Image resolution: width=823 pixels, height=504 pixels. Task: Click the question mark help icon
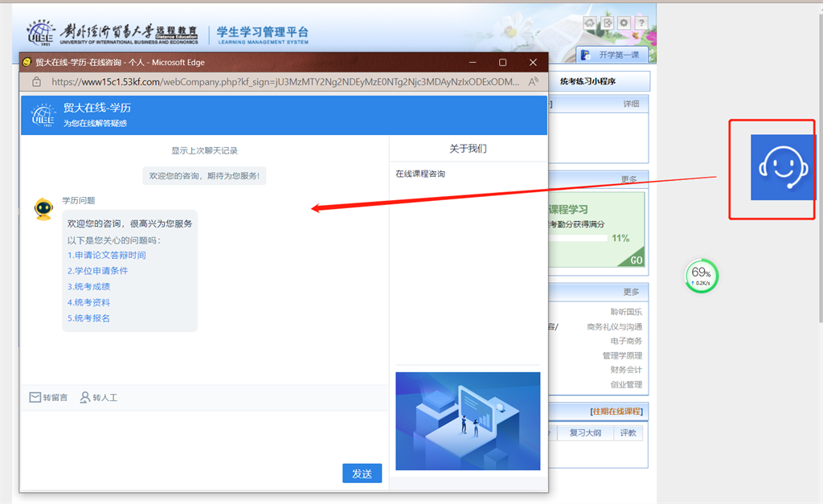tap(641, 23)
